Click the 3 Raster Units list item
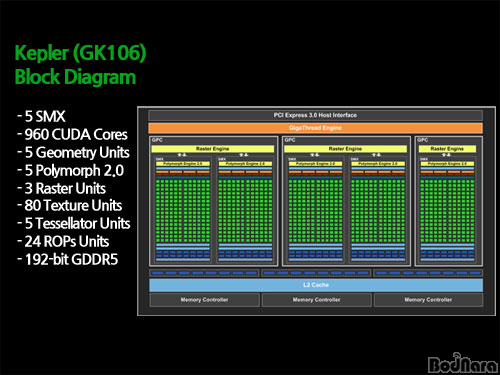Viewport: 500px width, 375px height. tap(62, 188)
